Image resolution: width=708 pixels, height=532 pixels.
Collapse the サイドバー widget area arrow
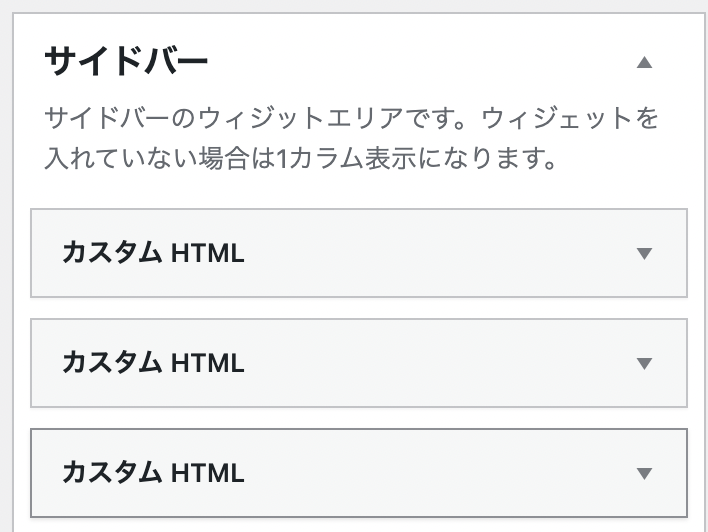click(x=644, y=62)
